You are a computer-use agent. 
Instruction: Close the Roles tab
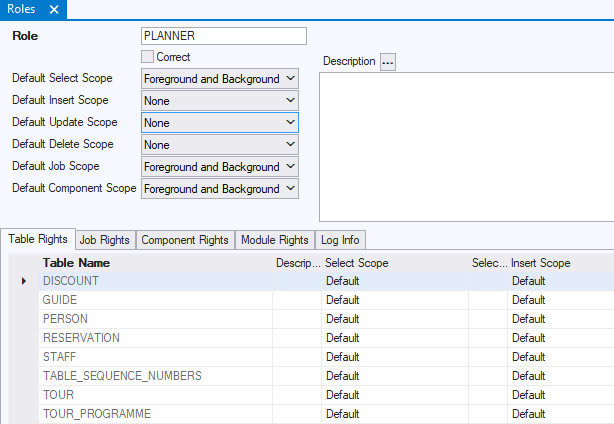(54, 9)
